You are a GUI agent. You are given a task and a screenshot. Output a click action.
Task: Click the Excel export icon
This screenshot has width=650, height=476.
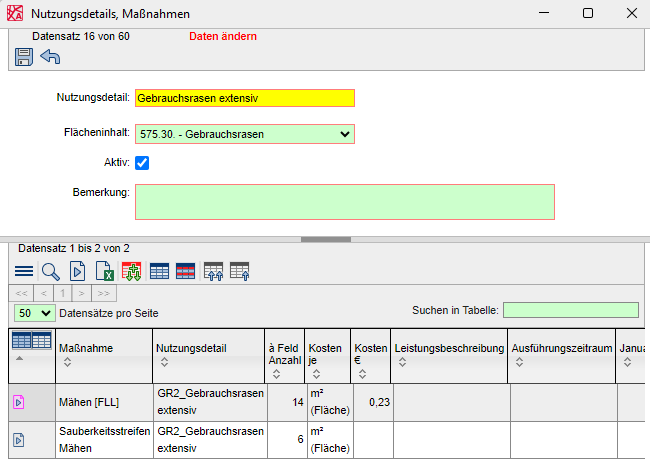(104, 271)
